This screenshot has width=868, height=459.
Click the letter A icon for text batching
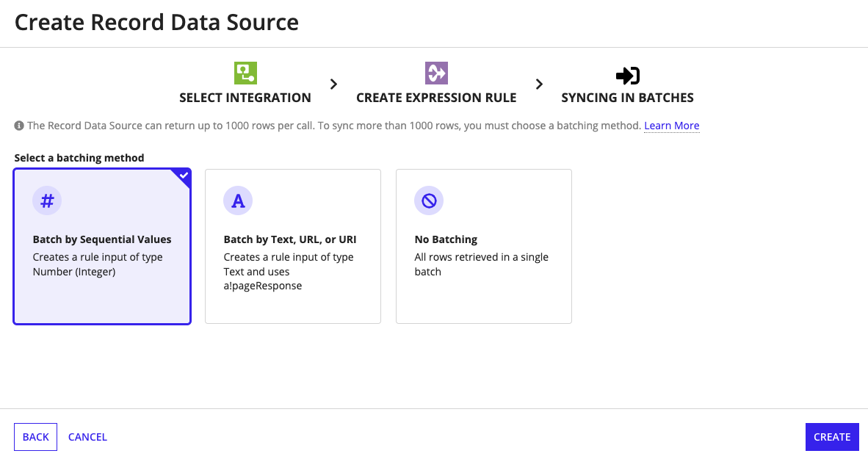pos(238,200)
